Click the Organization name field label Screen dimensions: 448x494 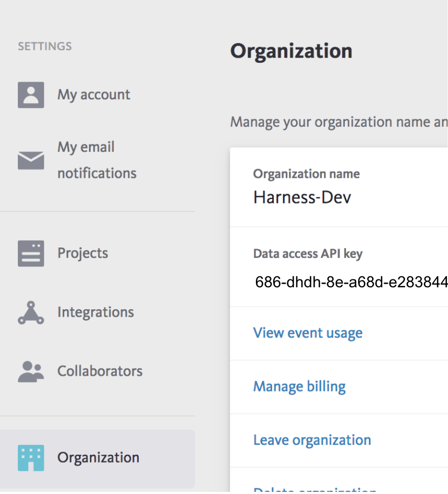click(x=306, y=174)
